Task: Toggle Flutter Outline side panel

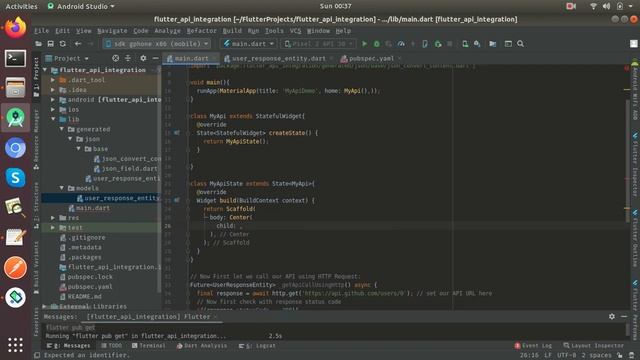Action: coord(635,239)
